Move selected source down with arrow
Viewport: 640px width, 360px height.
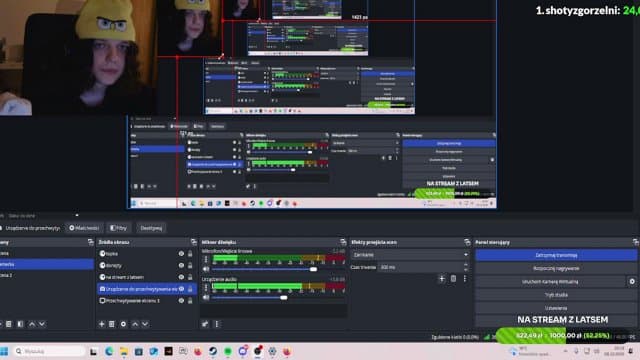pyautogui.click(x=145, y=324)
